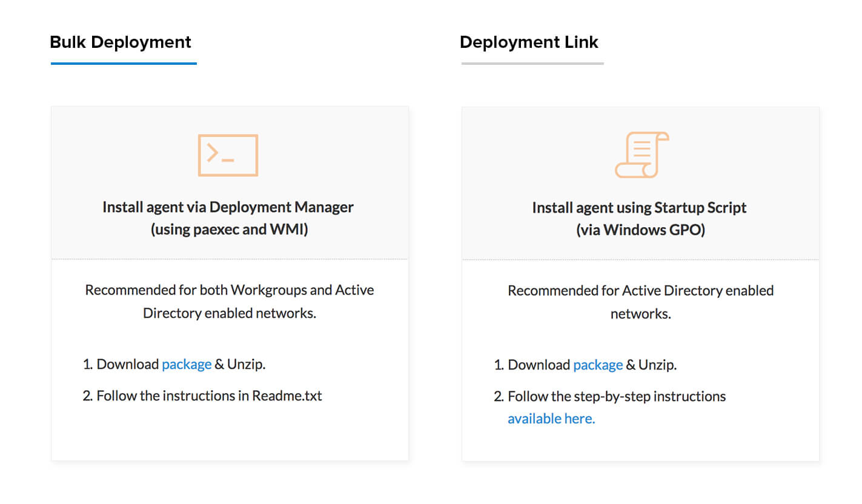
Task: Click 'Recommended for both Workgroups and Active' text
Action: pyautogui.click(x=230, y=290)
